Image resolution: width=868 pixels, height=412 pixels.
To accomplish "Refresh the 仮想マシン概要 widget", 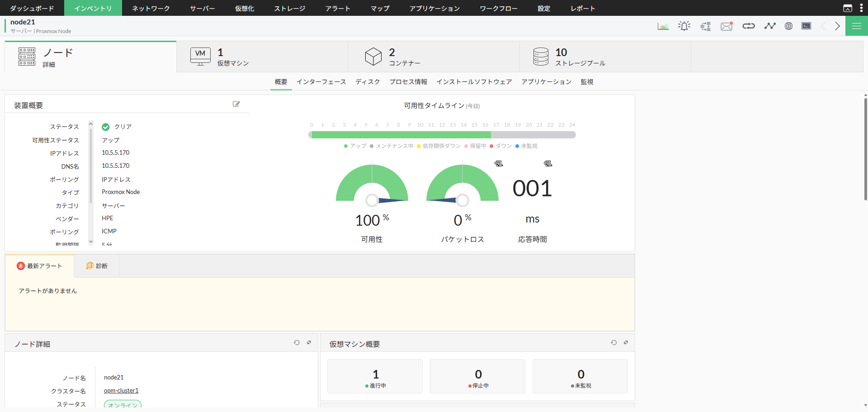I will pos(614,343).
